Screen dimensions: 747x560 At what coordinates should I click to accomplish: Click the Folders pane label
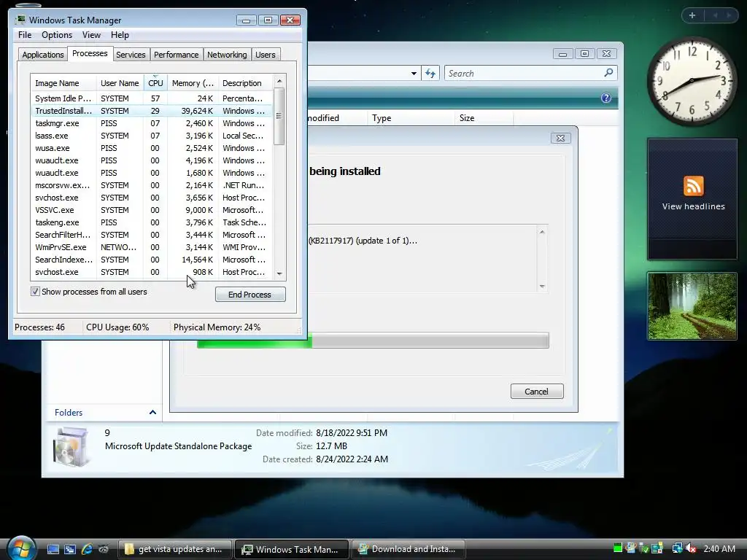pos(69,413)
